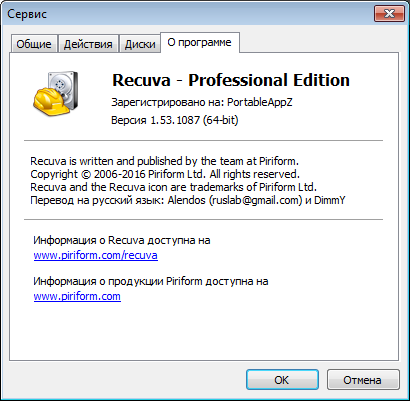Click the 'Recuva is written and published' line
410x401 pixels.
tap(164, 161)
